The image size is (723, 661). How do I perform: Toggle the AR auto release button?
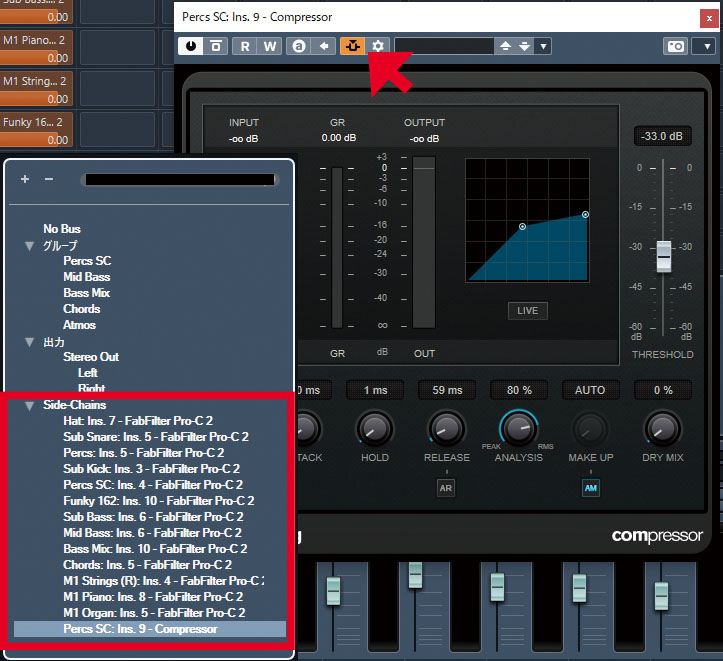[445, 488]
